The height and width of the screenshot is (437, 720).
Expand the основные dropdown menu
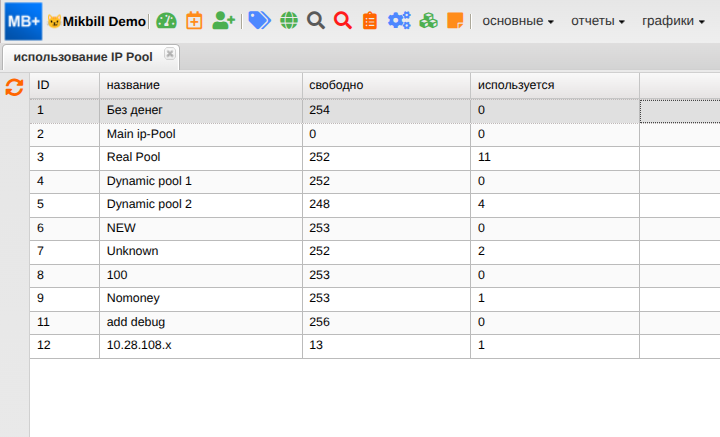pyautogui.click(x=518, y=21)
